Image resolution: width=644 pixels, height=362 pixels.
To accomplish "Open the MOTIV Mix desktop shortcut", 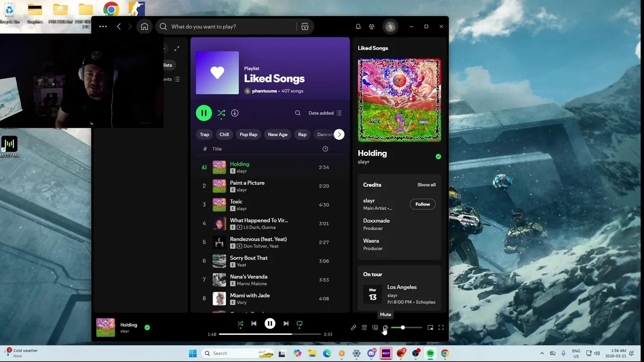I will point(9,147).
